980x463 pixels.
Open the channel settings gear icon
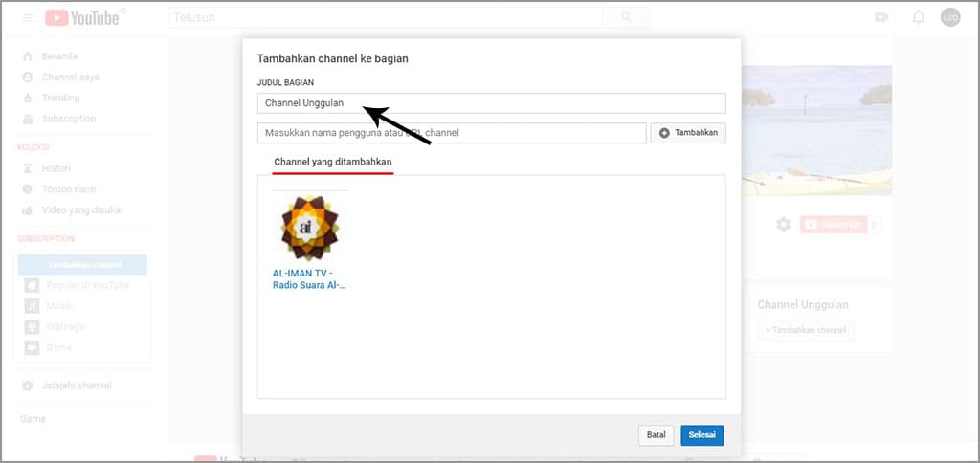point(783,224)
